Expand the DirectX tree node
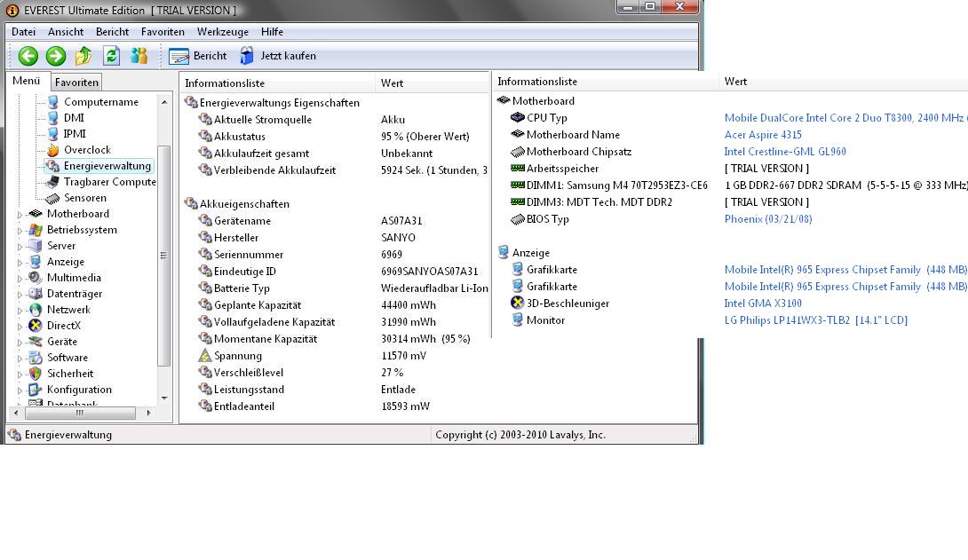 pyautogui.click(x=20, y=327)
